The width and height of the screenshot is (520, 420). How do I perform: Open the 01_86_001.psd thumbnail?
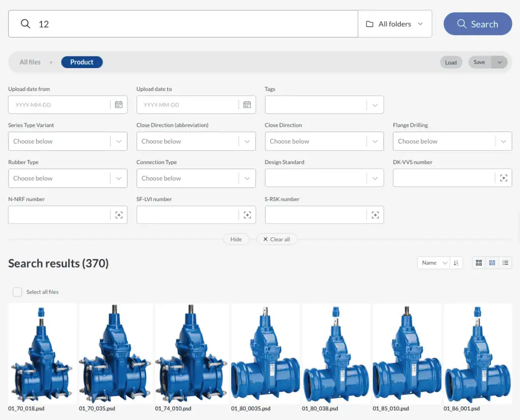coord(478,353)
